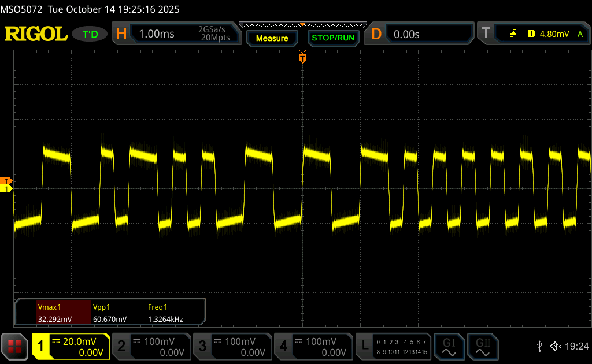Open the logic analyzer L digital channels panel
The image size is (592, 364).
tap(394, 346)
